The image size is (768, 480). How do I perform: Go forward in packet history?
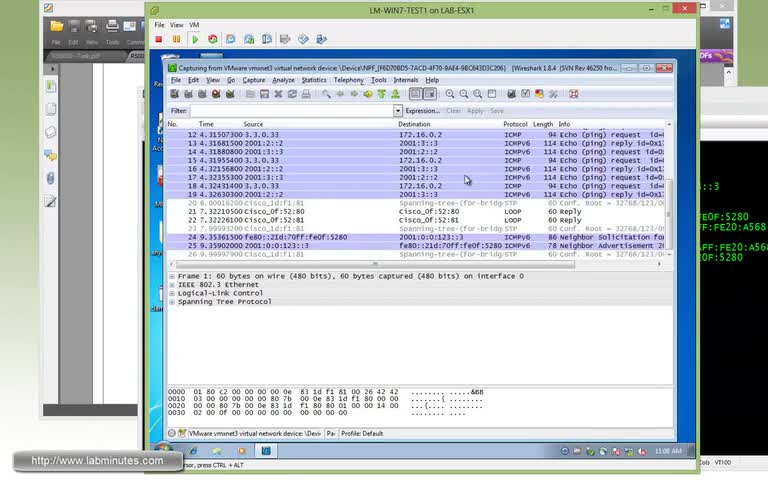354,94
